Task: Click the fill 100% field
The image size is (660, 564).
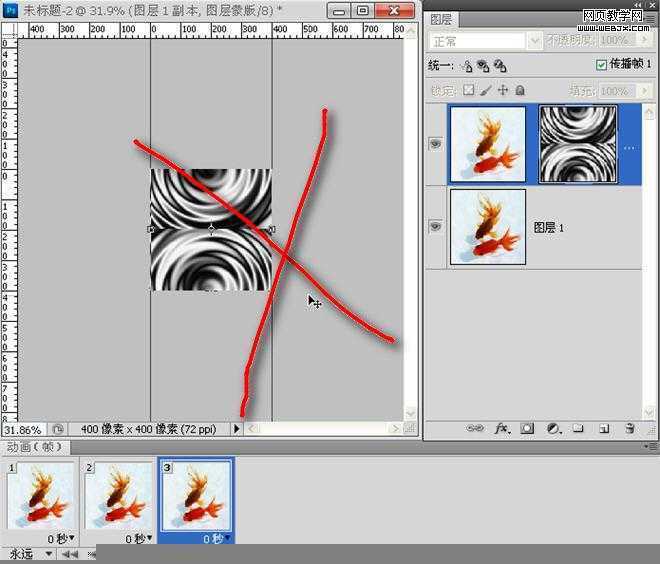Action: [x=617, y=91]
